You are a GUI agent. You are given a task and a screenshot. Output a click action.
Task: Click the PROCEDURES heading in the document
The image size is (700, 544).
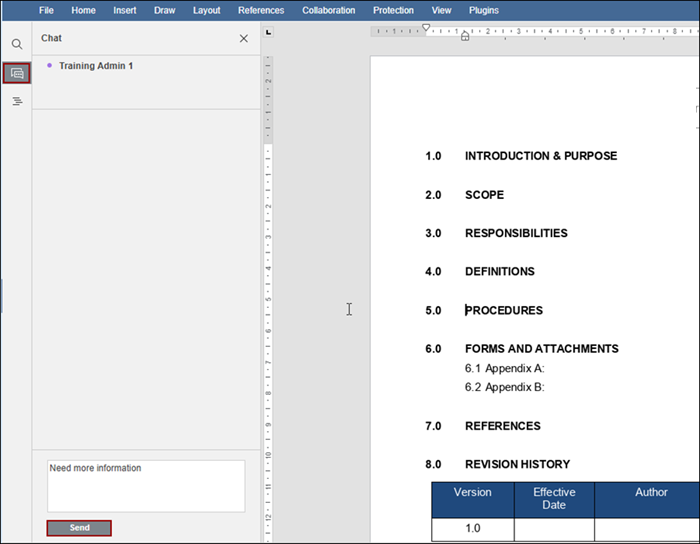coord(504,310)
